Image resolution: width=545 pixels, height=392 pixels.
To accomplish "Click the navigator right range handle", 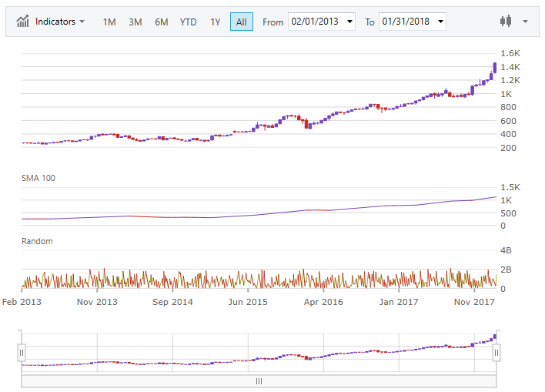I will pos(497,353).
